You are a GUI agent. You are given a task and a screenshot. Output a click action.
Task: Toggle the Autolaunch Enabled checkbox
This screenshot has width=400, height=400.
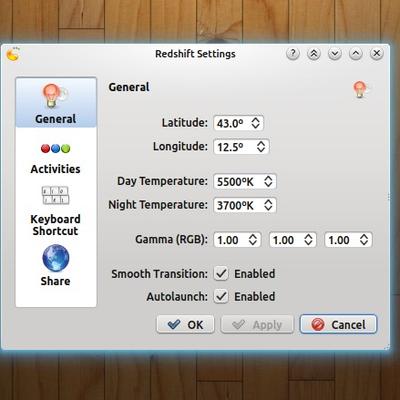click(221, 296)
